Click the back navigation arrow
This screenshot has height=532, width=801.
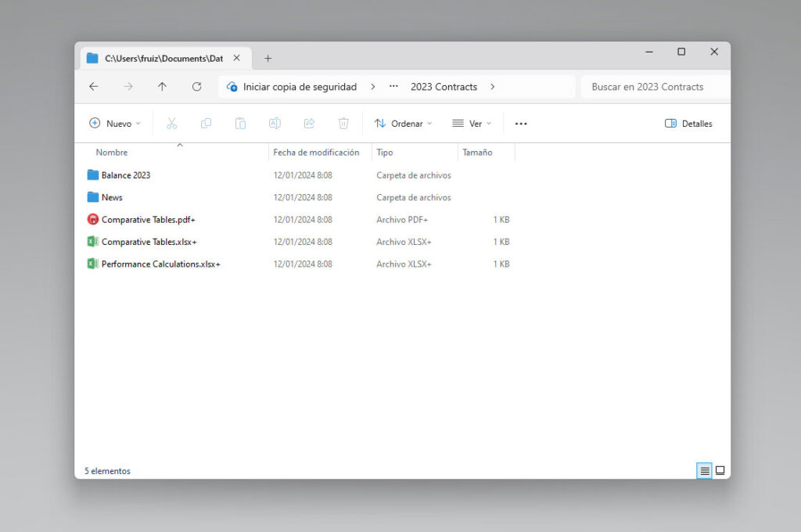pyautogui.click(x=94, y=87)
